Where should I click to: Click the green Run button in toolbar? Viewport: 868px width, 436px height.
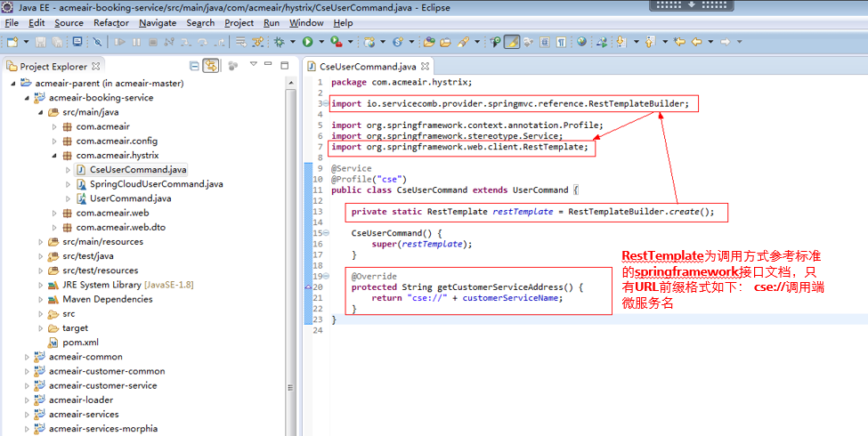coord(307,42)
